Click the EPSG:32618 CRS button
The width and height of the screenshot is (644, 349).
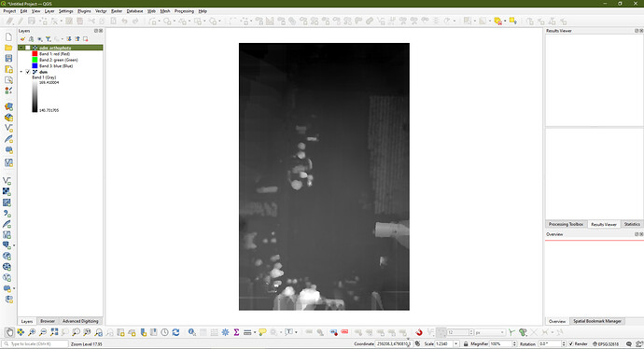(606, 343)
